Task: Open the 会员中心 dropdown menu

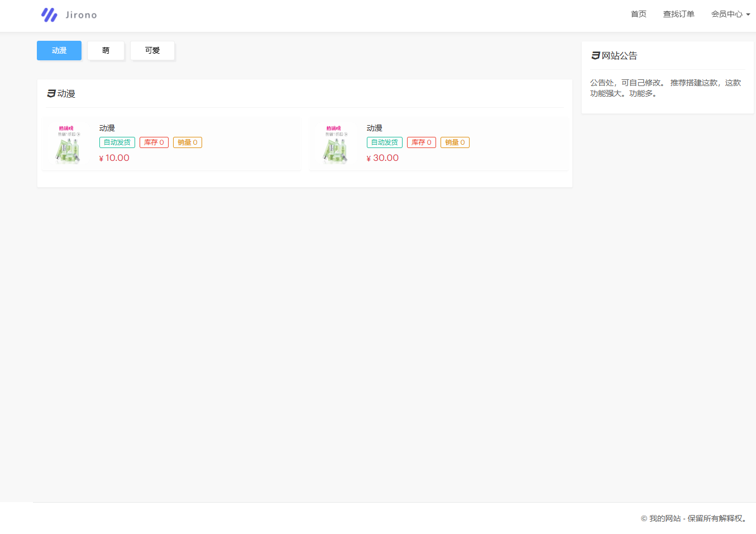Action: (730, 15)
